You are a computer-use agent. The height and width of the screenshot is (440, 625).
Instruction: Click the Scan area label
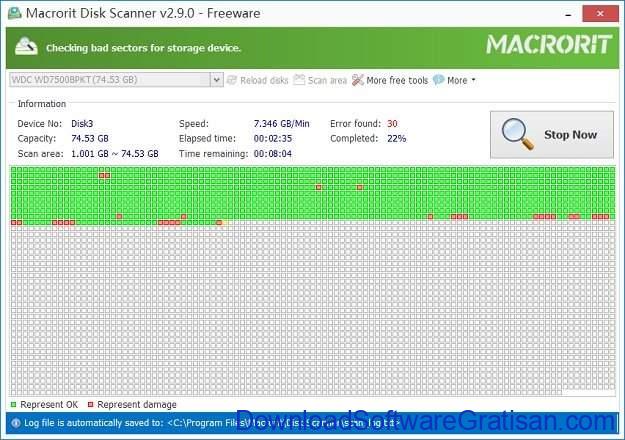coord(327,81)
